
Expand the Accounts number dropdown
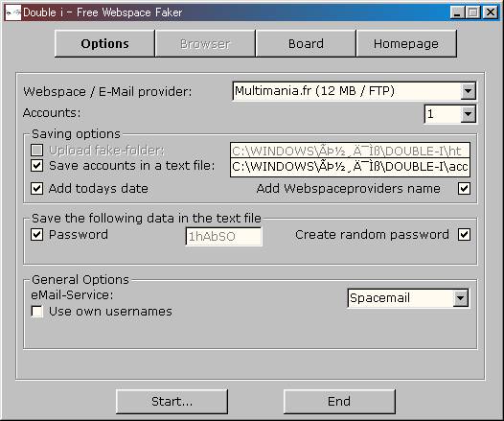click(x=468, y=114)
